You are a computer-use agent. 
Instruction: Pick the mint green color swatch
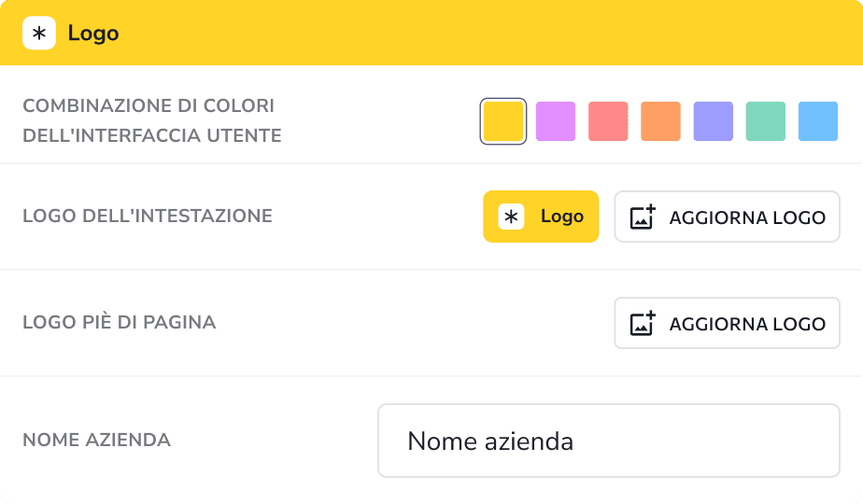(x=766, y=121)
